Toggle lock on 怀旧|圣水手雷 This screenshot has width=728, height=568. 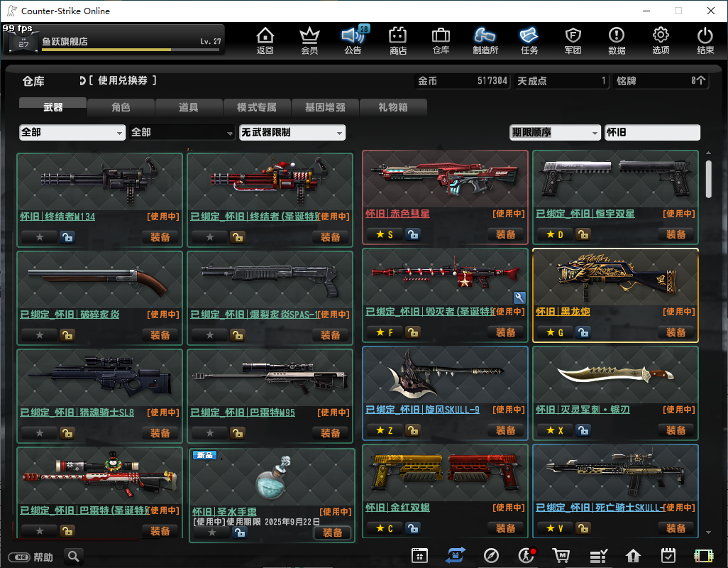coord(240,532)
